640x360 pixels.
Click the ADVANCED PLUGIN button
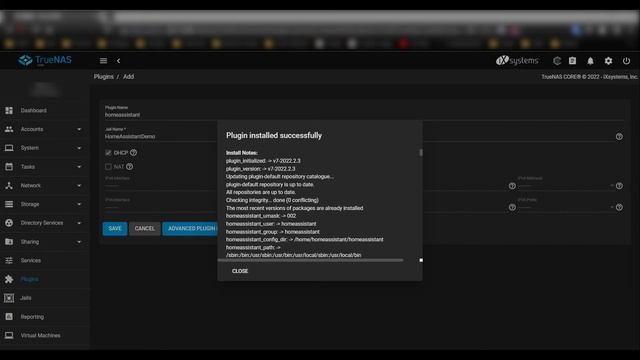pos(190,229)
